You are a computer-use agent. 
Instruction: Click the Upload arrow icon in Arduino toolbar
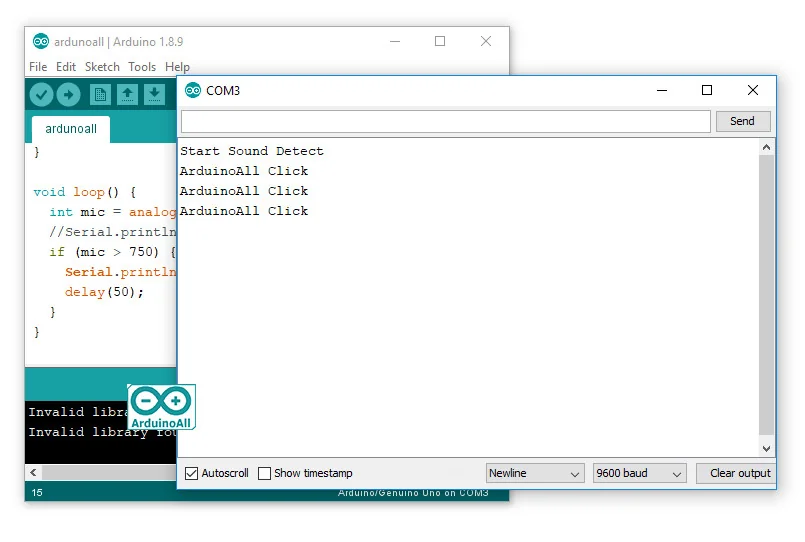point(69,94)
